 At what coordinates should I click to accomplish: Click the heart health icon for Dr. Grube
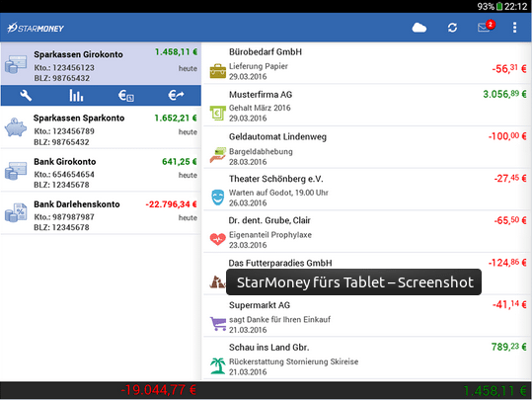(x=217, y=239)
